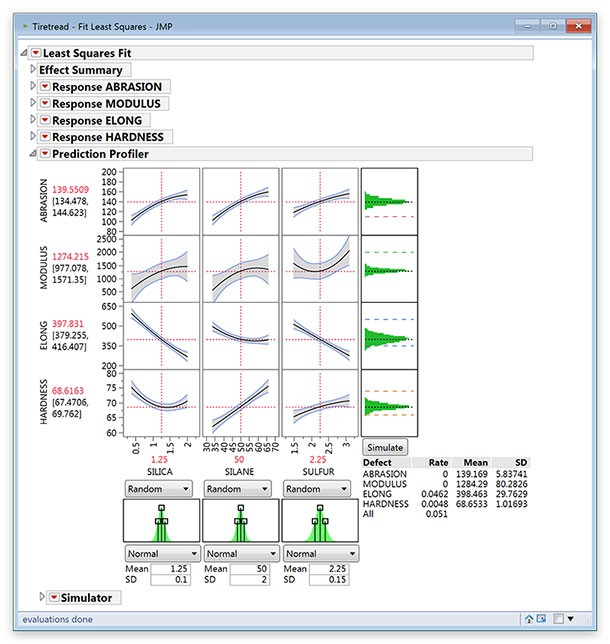
Task: Open the Response HARDNESS red triangle menu
Action: point(44,137)
